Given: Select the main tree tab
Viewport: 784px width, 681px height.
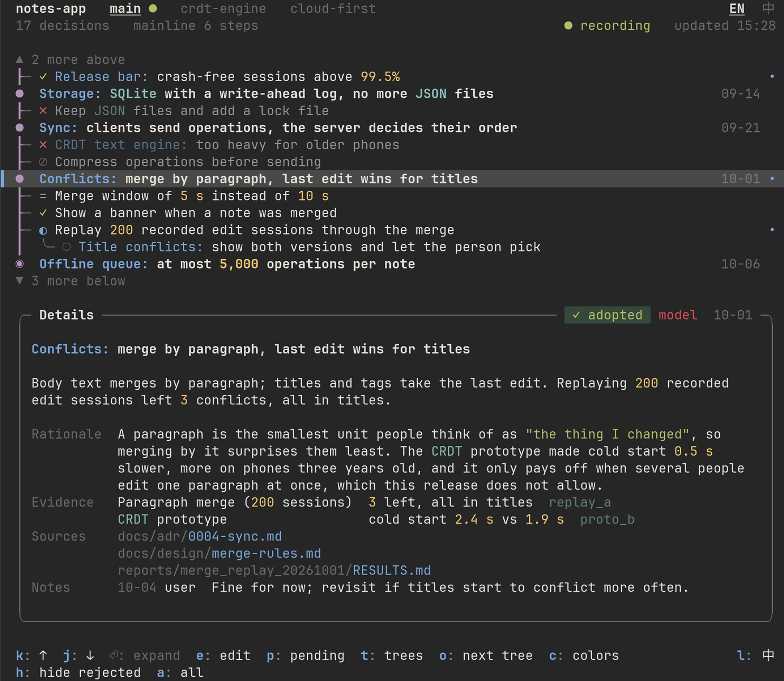Looking at the screenshot, I should tap(125, 9).
